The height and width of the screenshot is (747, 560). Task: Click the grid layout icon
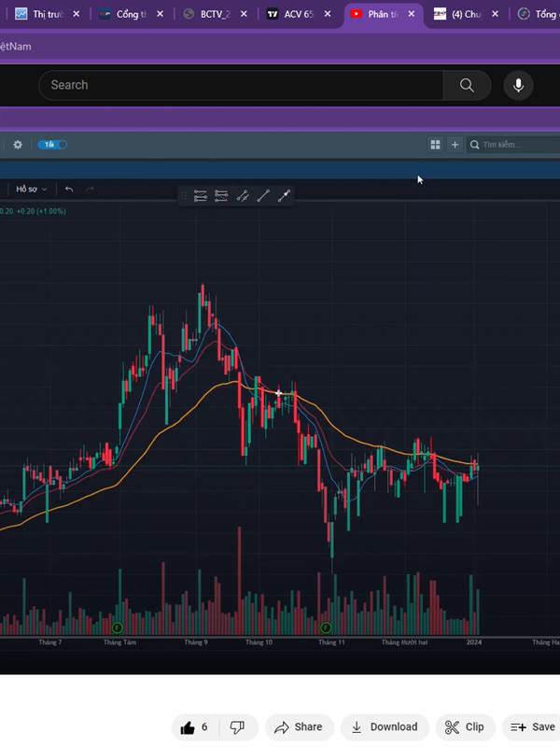pos(435,145)
